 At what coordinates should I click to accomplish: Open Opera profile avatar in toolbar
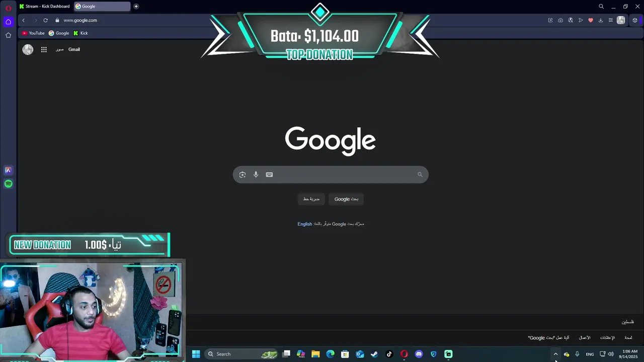pyautogui.click(x=621, y=20)
